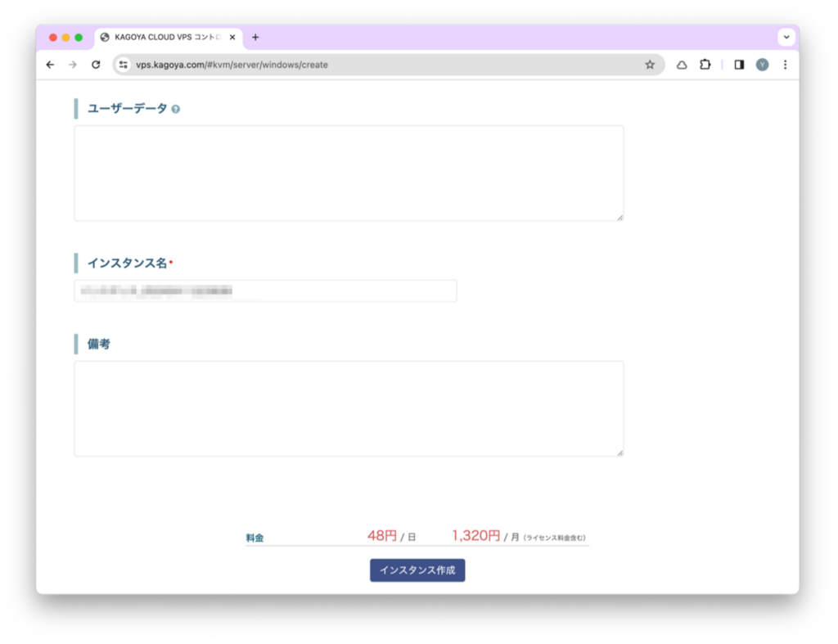View site information for vps.kagoya.com
Viewport: 838px width, 644px height.
(124, 65)
